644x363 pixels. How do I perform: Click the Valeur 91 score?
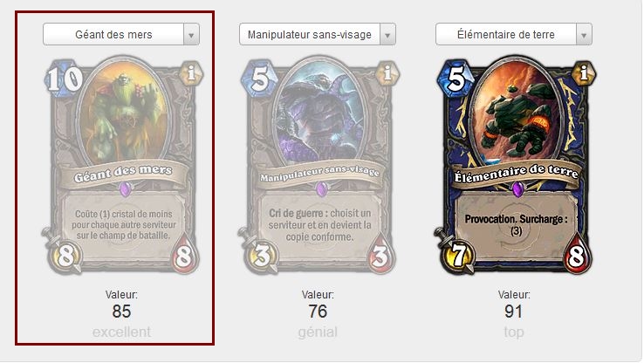(x=513, y=312)
